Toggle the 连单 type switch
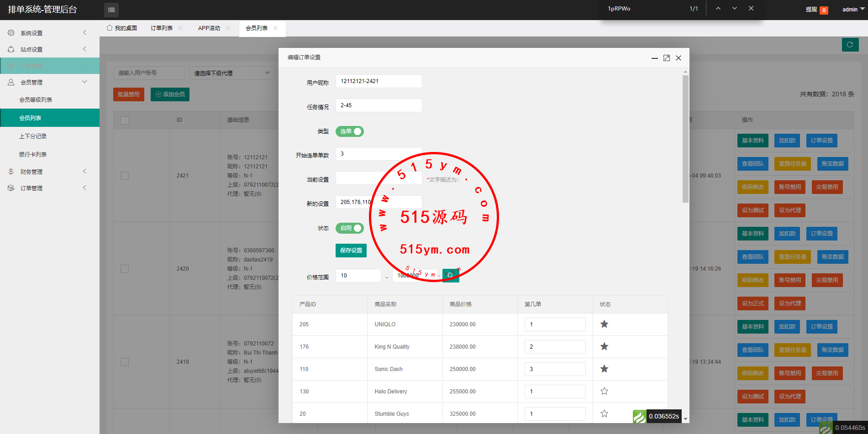This screenshot has height=434, width=868. (x=350, y=131)
